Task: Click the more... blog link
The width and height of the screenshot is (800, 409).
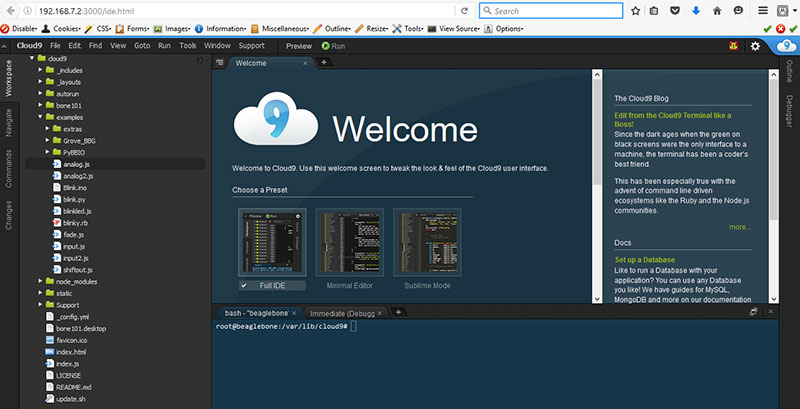Action: 739,227
